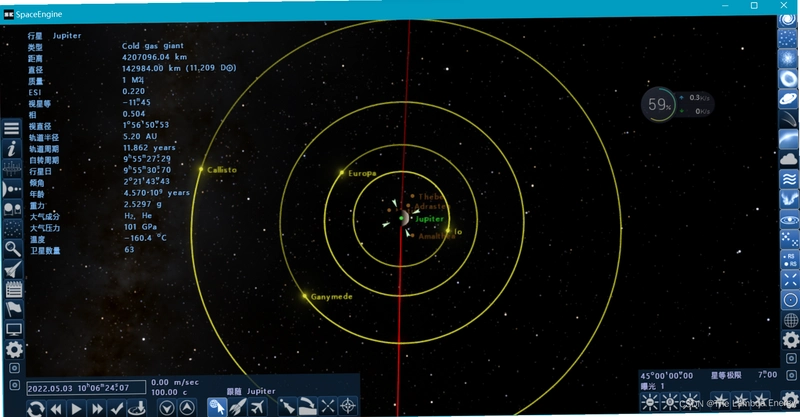This screenshot has width=800, height=417.
Task: Expand pin button at bottom left corner
Action: click(x=14, y=385)
